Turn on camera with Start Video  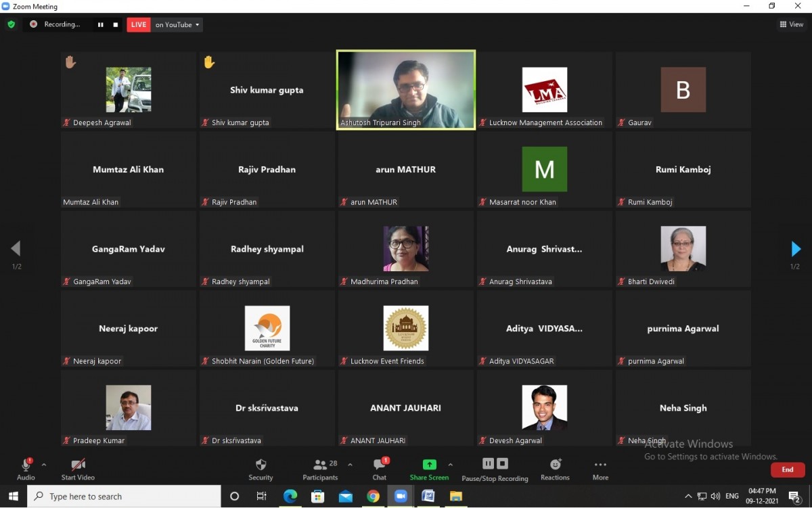click(x=78, y=469)
